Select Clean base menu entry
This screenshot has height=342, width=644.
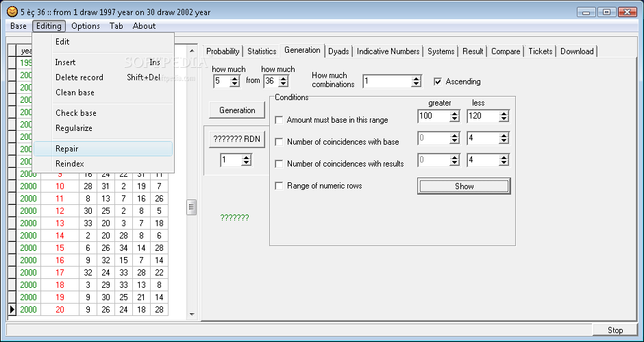coord(103,93)
